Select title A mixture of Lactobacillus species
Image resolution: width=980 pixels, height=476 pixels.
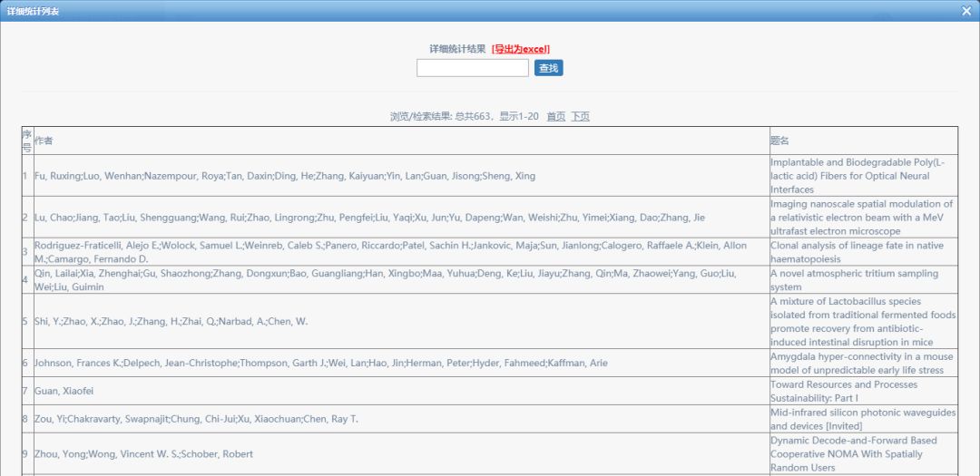point(863,322)
